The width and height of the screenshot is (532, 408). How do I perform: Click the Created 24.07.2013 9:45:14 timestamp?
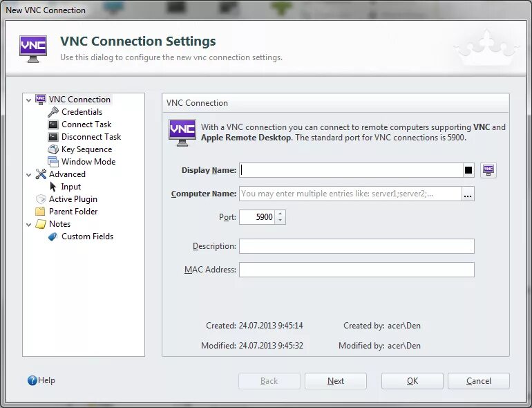point(271,326)
